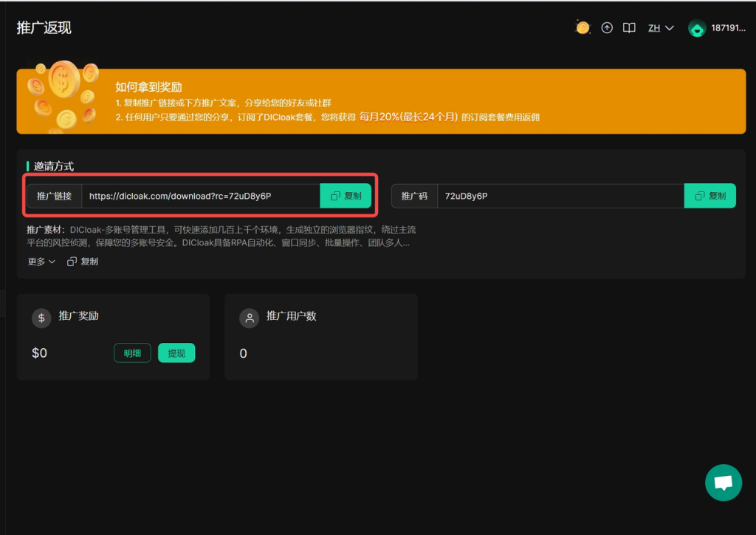Click the 邀请方式 section heading
Image resolution: width=756 pixels, height=535 pixels.
[x=53, y=166]
